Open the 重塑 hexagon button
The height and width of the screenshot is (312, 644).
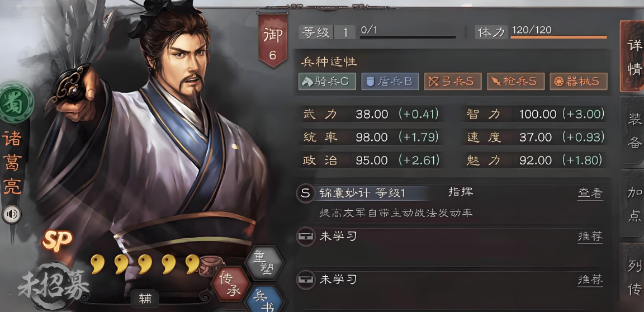coord(264,262)
